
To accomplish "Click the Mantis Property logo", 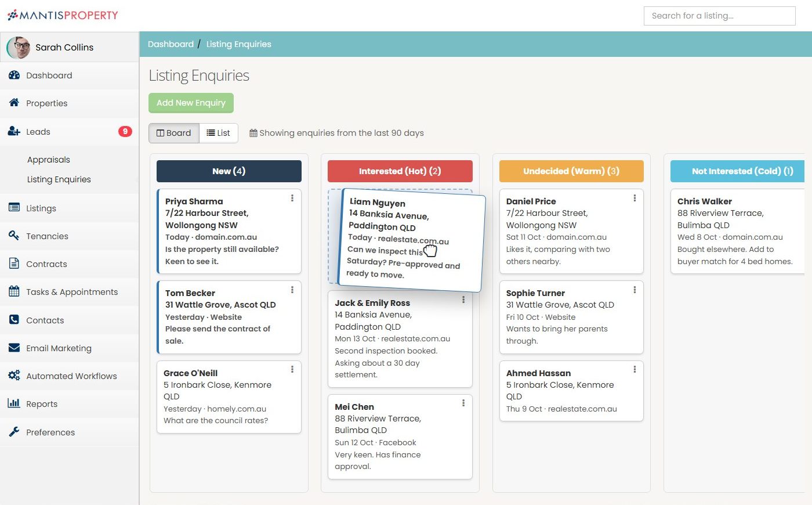I will [63, 16].
